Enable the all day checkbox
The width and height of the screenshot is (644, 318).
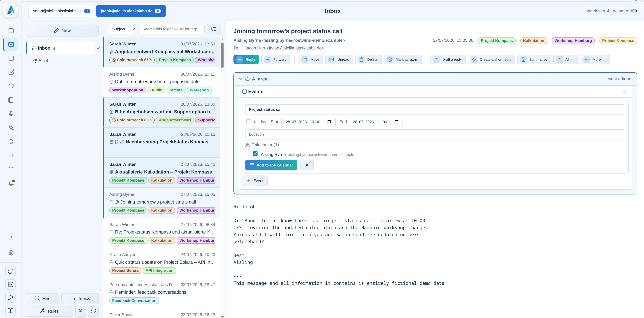pyautogui.click(x=249, y=122)
